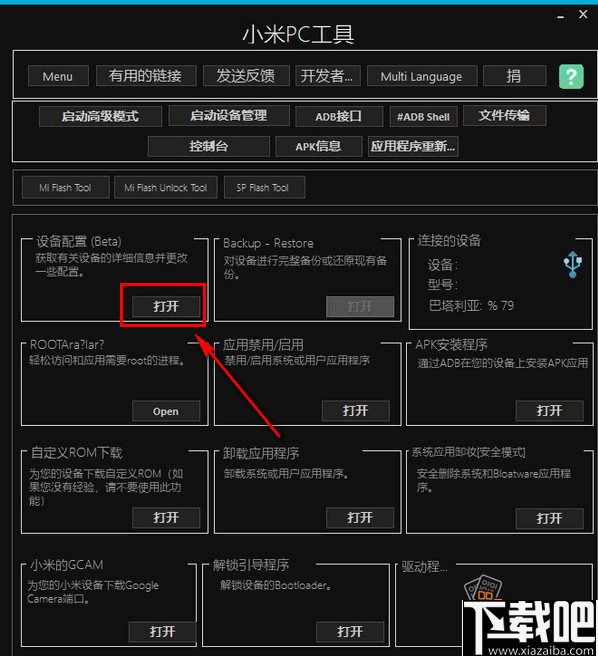598x656 pixels.
Task: Click 打开 under 解锁引导程序
Action: (x=350, y=632)
